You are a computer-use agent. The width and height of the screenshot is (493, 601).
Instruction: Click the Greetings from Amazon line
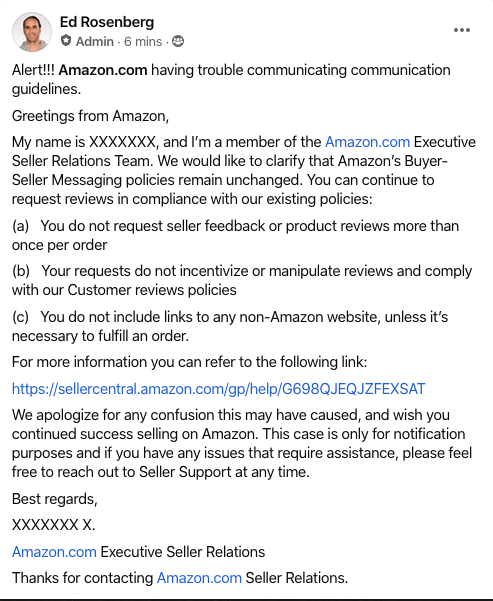pyautogui.click(x=90, y=116)
